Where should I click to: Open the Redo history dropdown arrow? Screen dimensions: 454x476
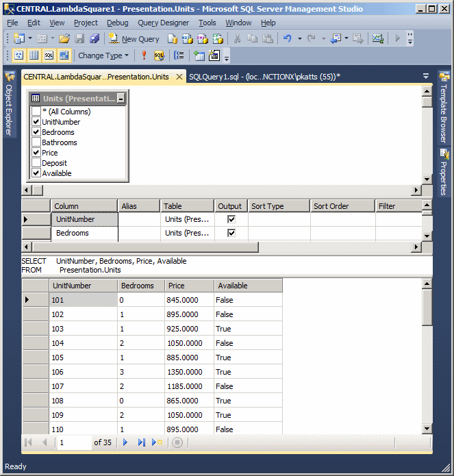click(323, 38)
